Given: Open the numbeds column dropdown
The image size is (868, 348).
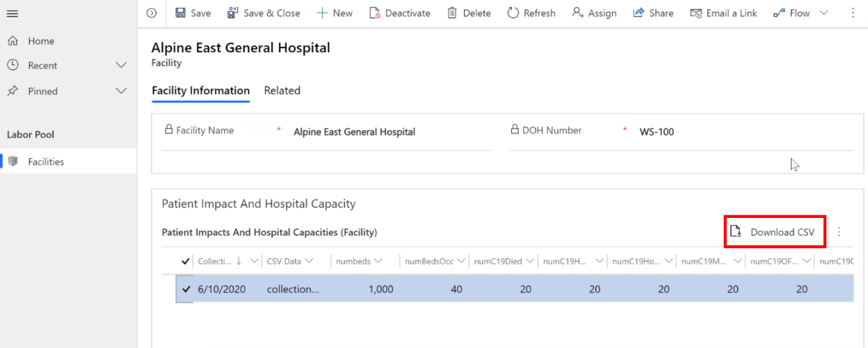Looking at the screenshot, I should (379, 261).
